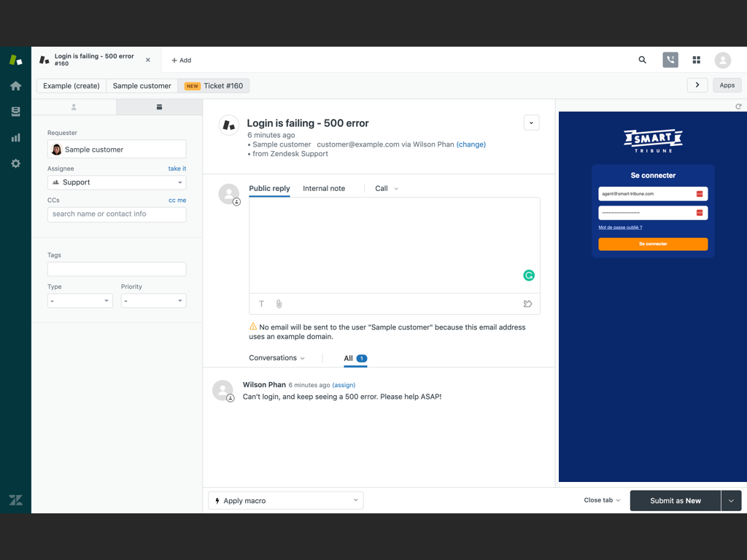Reload the Smart Tribune app panel

pos(738,106)
